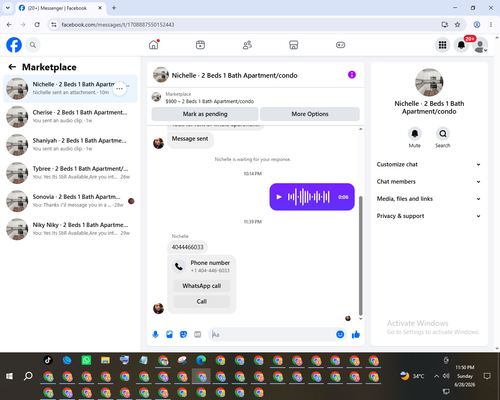The image size is (500, 400).
Task: Reload the page in Chrome
Action: point(37,25)
